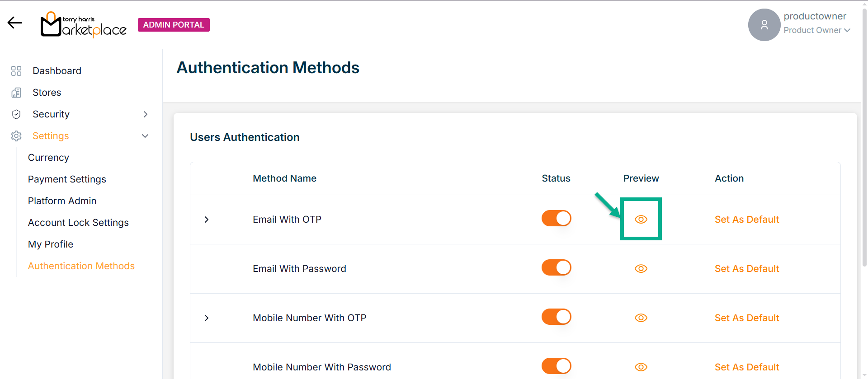This screenshot has width=868, height=379.
Task: Click the Dashboard grid icon
Action: pyautogui.click(x=16, y=71)
